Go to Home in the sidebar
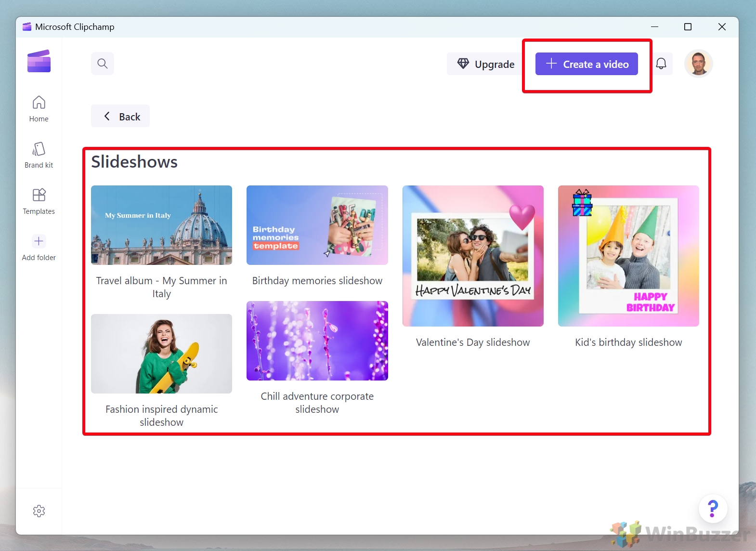The height and width of the screenshot is (551, 756). click(39, 109)
